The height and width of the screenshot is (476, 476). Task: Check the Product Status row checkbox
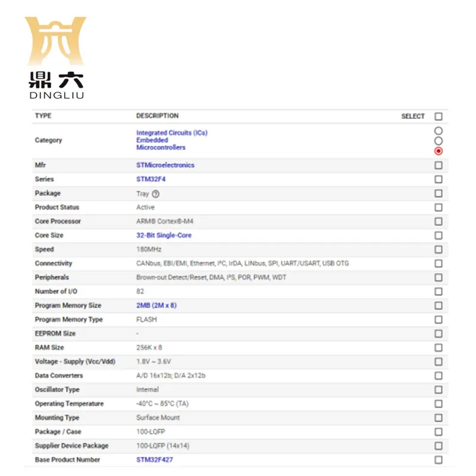coord(438,207)
